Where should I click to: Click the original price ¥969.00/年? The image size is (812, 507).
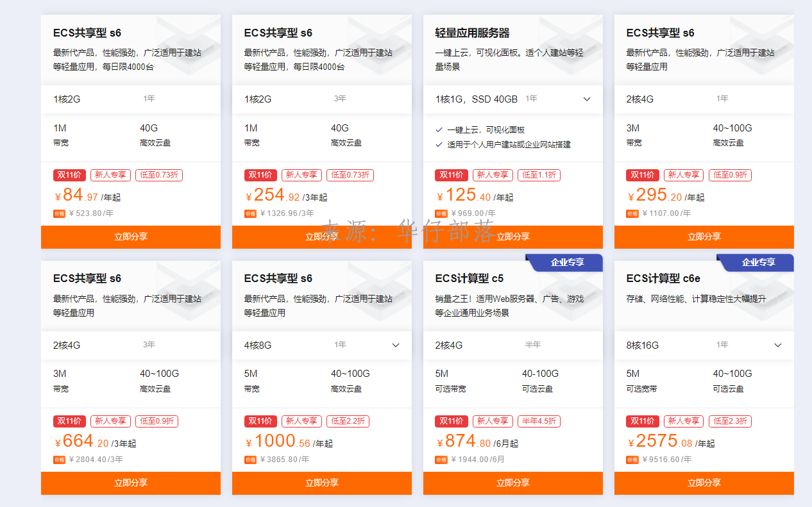[x=473, y=213]
